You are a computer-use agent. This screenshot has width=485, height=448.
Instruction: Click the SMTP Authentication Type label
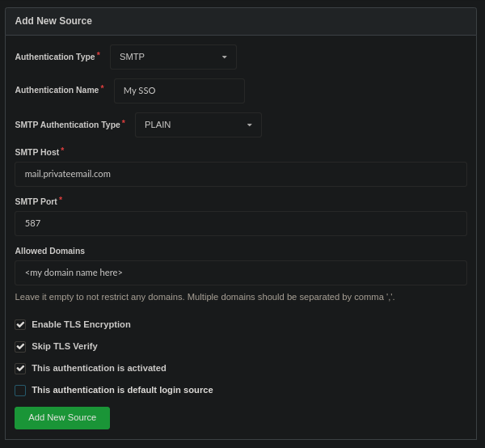68,125
